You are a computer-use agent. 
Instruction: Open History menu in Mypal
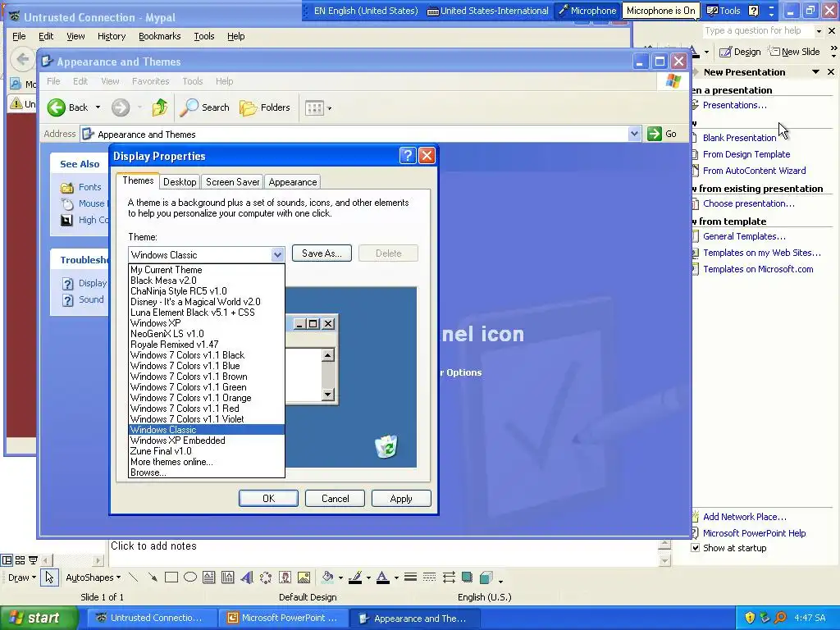(x=112, y=36)
